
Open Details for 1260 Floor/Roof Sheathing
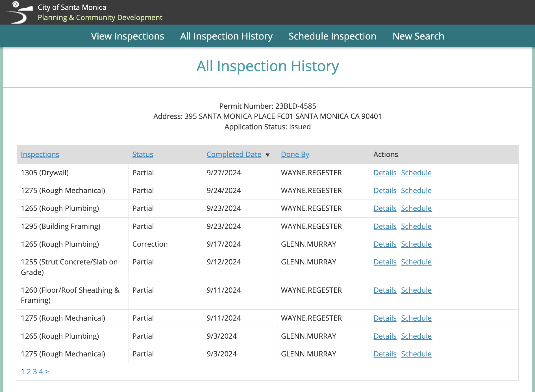385,290
